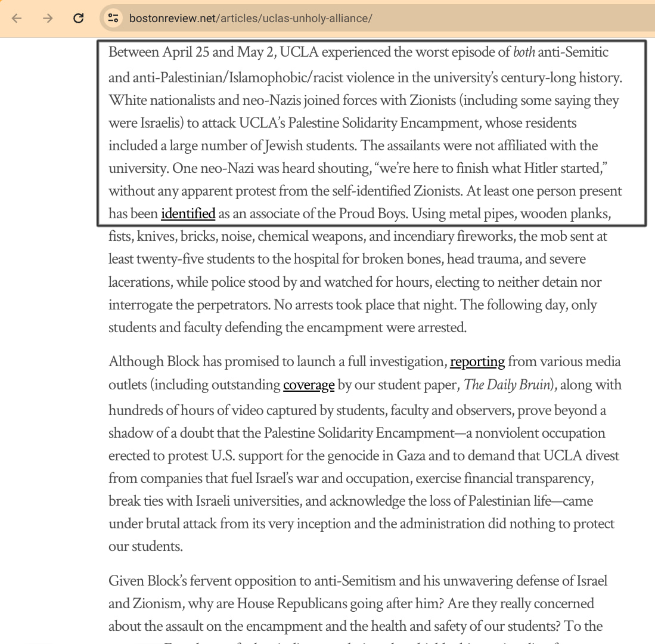Click the browser forward arrow
Viewport: 655px width, 644px height.
(48, 18)
